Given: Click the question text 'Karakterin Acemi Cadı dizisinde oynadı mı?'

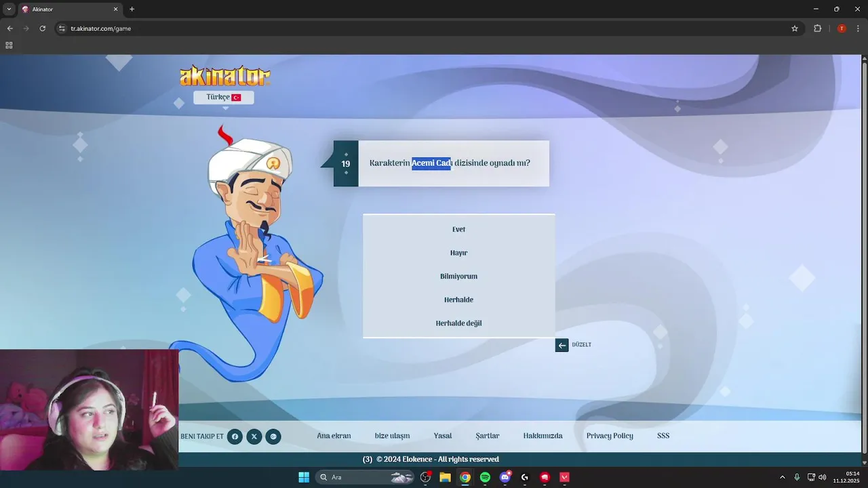Looking at the screenshot, I should point(450,163).
